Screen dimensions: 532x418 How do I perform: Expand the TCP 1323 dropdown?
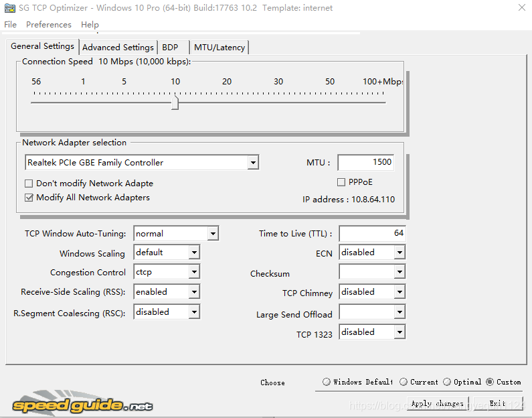[400, 332]
